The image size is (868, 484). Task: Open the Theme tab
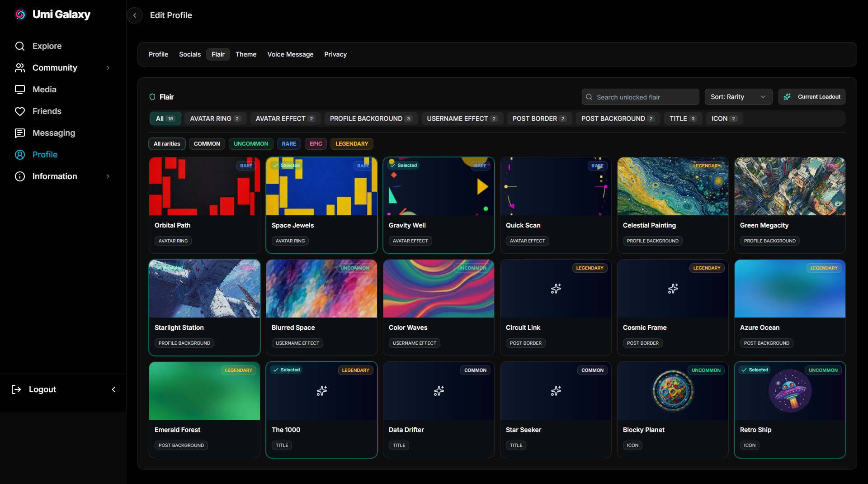246,54
